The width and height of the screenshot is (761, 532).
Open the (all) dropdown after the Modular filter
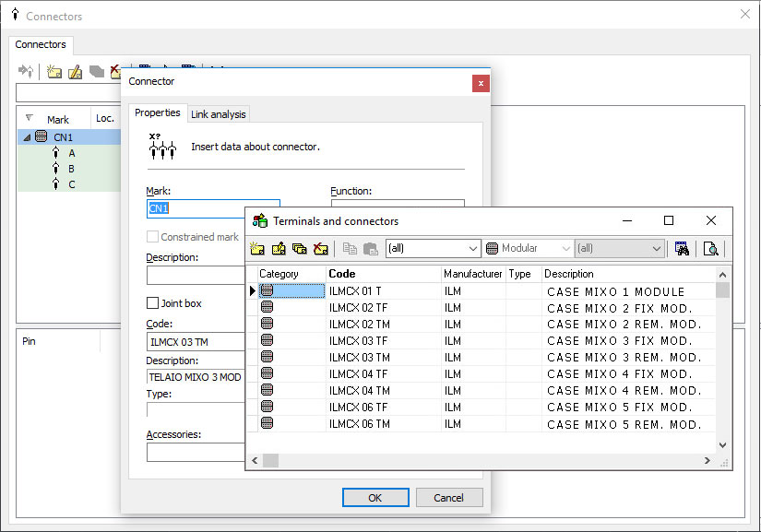(x=619, y=248)
